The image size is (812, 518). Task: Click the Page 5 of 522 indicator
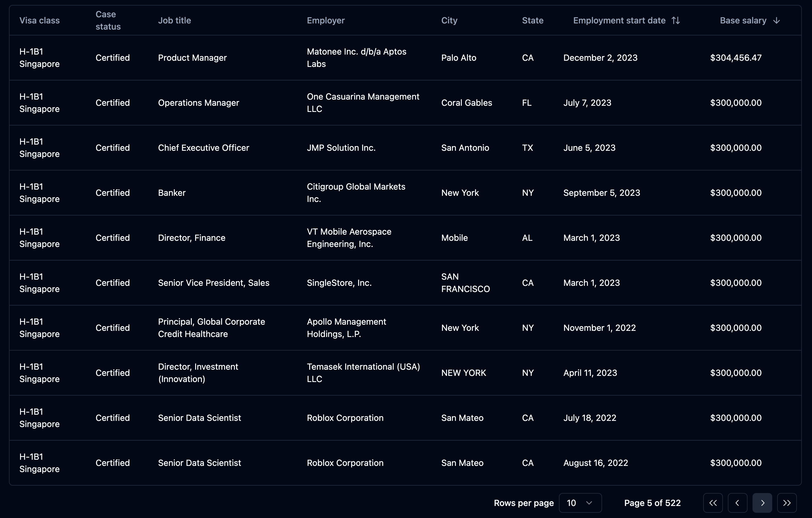(x=652, y=503)
